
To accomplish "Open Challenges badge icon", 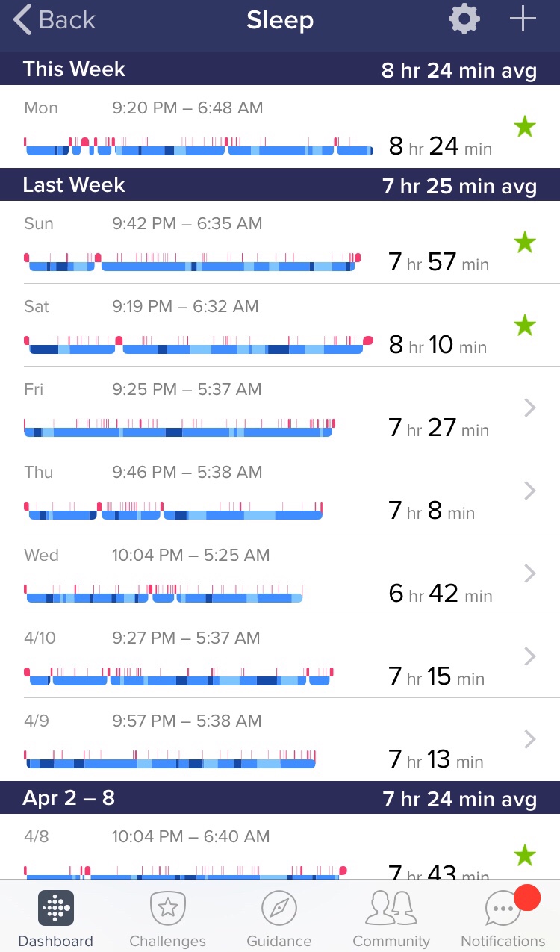I will pyautogui.click(x=167, y=909).
